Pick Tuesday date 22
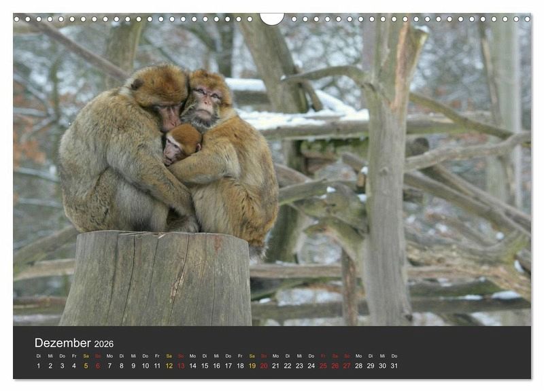The image size is (544, 392). coord(288,366)
